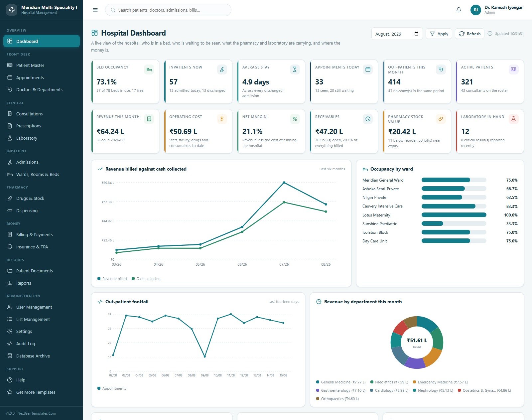
Task: Toggle Obstetrics & Gyna... legend entry
Action: (x=484, y=390)
